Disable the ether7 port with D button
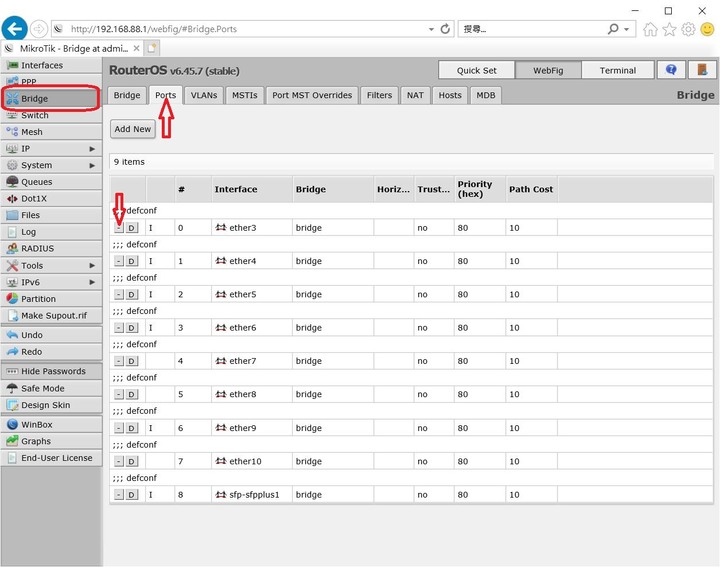Viewport: 720px width, 567px height. coord(132,361)
